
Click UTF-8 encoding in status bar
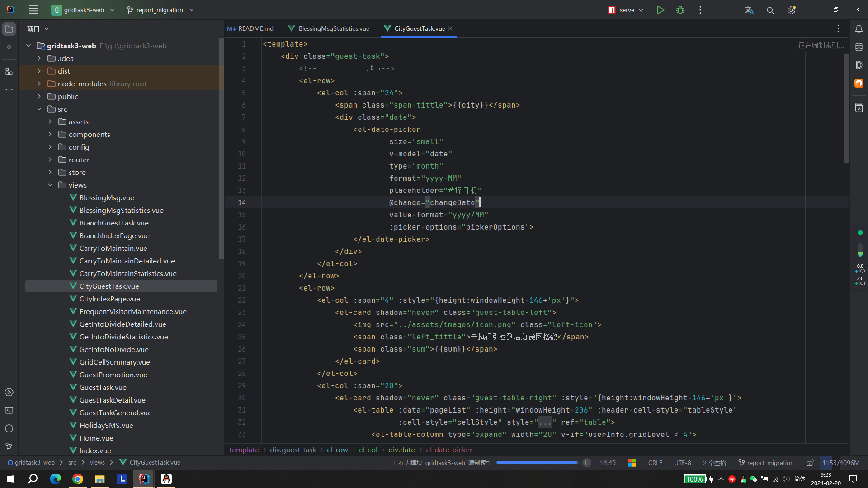pyautogui.click(x=683, y=463)
